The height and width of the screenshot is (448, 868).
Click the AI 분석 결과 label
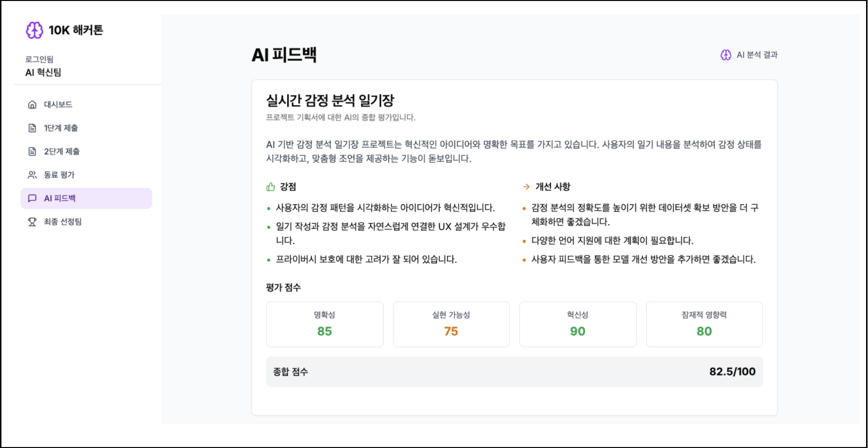click(756, 55)
